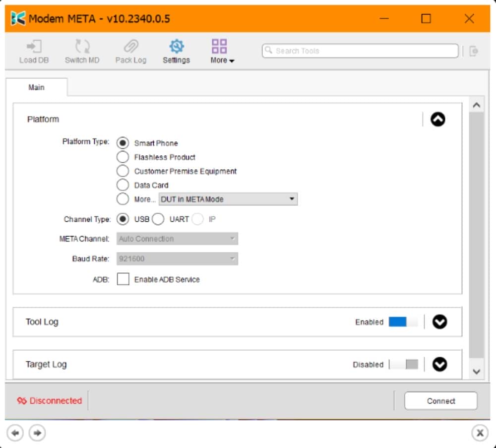Image resolution: width=496 pixels, height=448 pixels.
Task: Collapse the Platform section
Action: pyautogui.click(x=437, y=119)
